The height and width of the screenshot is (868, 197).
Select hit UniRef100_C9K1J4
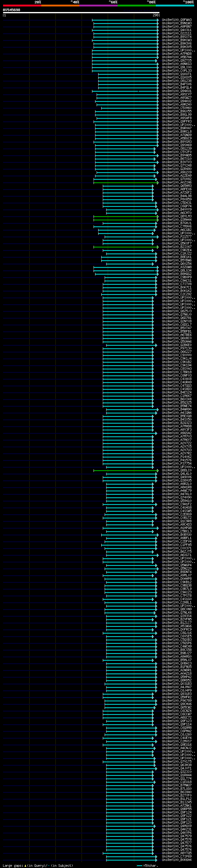tap(177, 358)
